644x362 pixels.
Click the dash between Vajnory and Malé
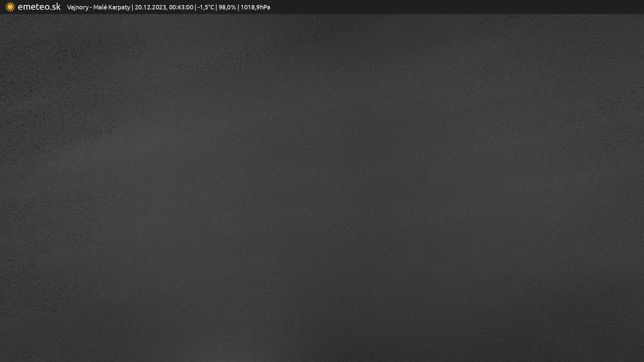pyautogui.click(x=91, y=7)
